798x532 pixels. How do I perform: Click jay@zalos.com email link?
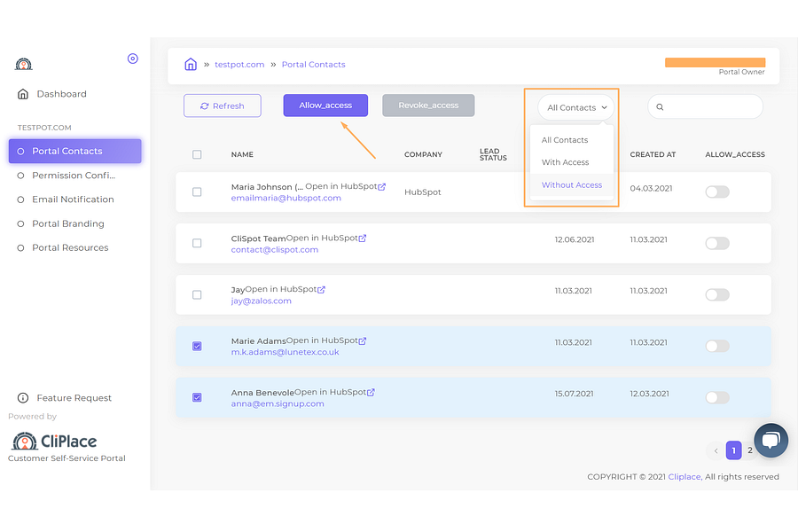(x=261, y=301)
